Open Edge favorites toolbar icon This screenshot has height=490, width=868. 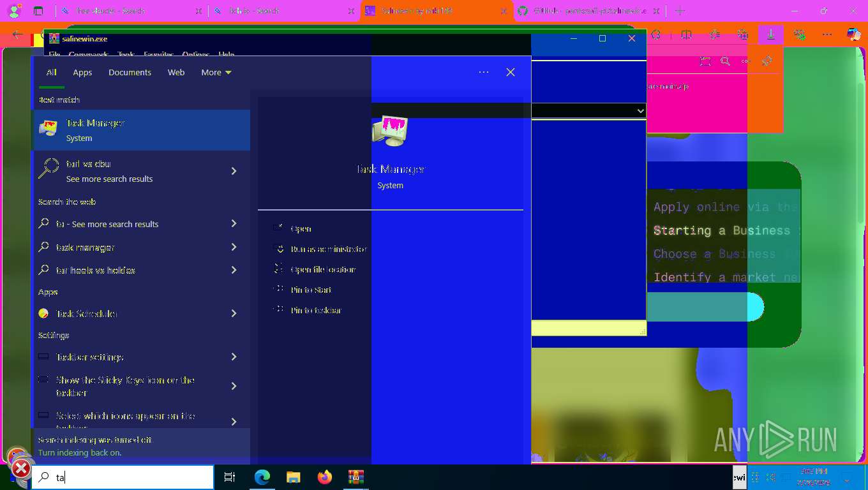(715, 34)
